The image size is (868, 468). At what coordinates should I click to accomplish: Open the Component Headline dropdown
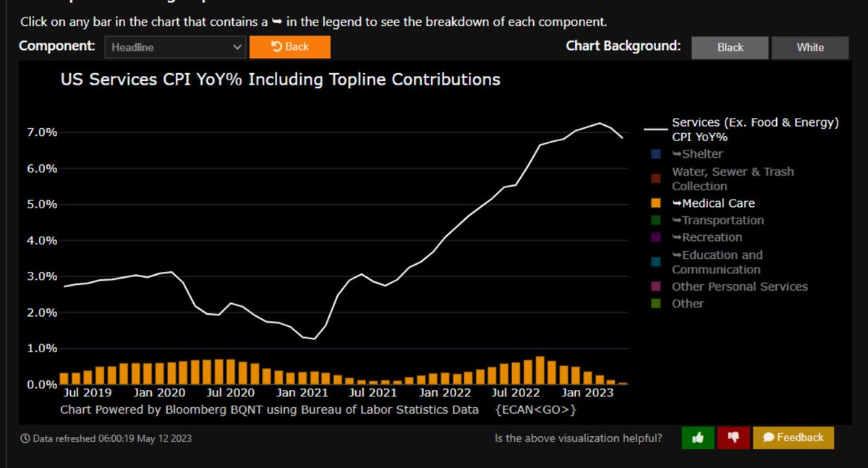point(174,46)
